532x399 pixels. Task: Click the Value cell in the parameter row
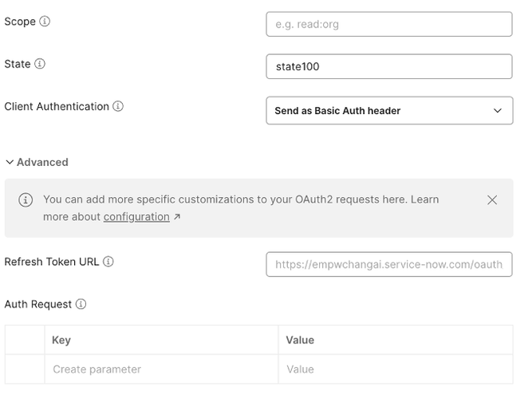click(x=395, y=369)
